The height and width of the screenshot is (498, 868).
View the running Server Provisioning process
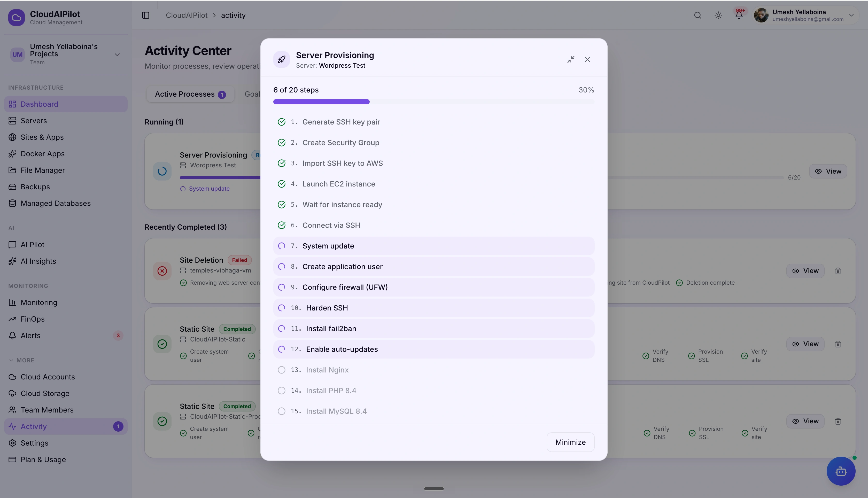pos(828,171)
